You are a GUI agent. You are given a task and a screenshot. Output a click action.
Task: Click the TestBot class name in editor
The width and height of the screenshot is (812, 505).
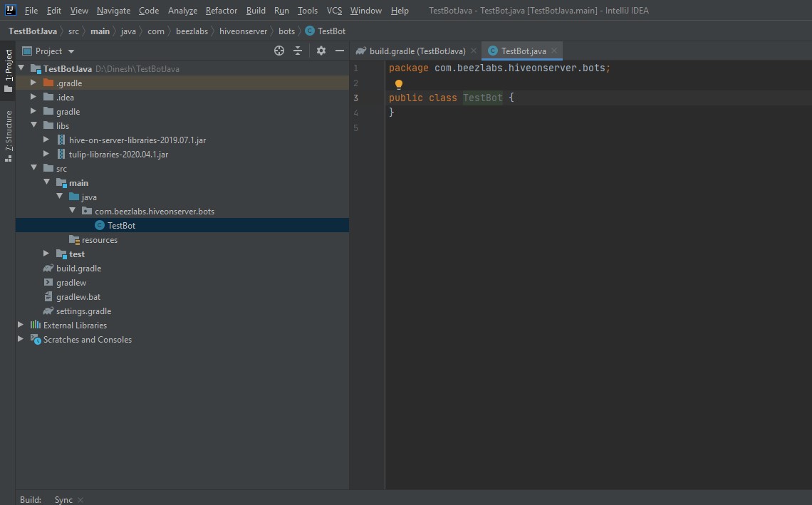(483, 98)
